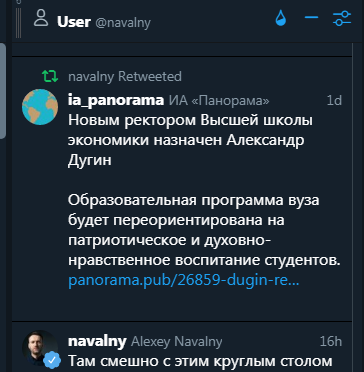Open the panorama.pub/26859-dugin link
The height and width of the screenshot is (372, 364).
(184, 281)
